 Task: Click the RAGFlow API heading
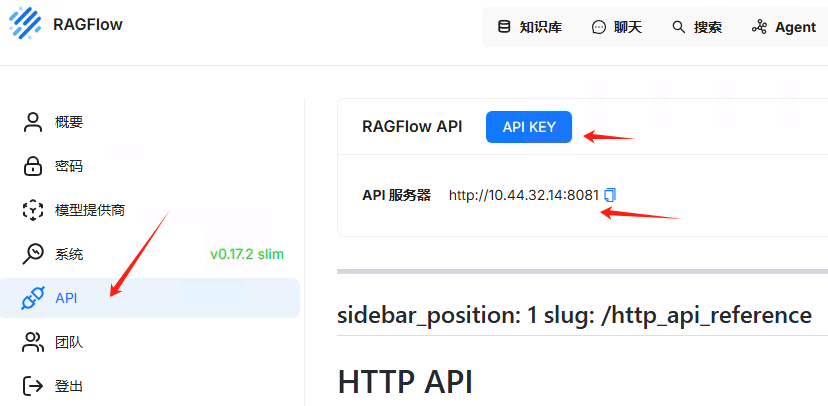412,127
